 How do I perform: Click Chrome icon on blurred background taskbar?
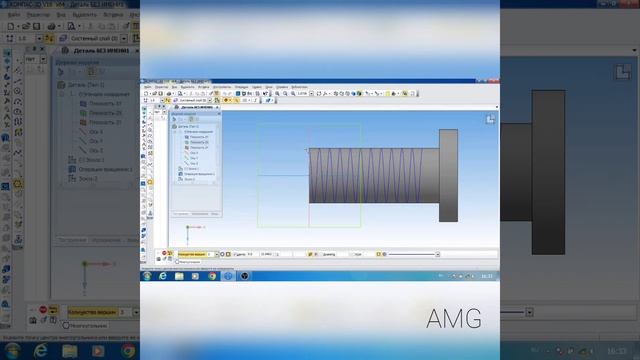(127, 351)
